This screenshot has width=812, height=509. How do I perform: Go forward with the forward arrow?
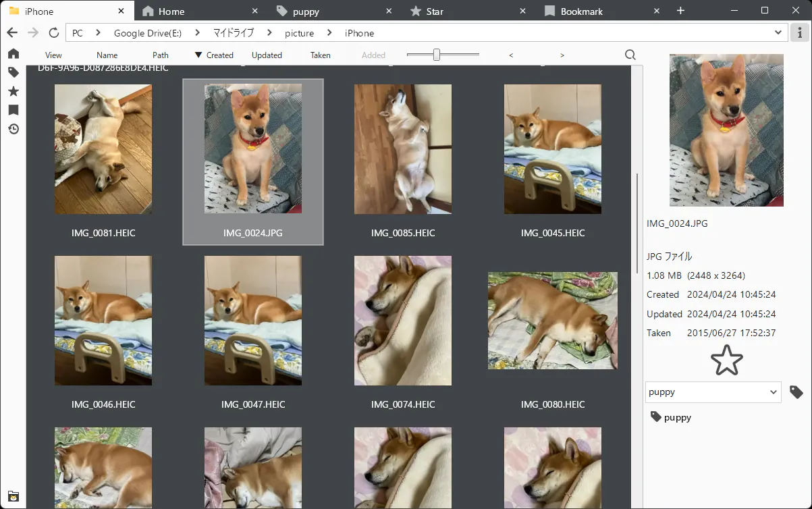(x=33, y=32)
